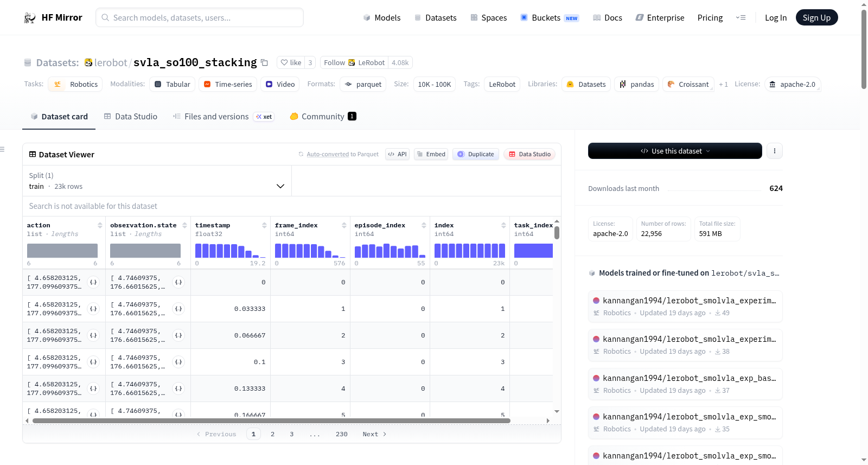Sort by the frame_index column
868x465 pixels.
point(344,225)
